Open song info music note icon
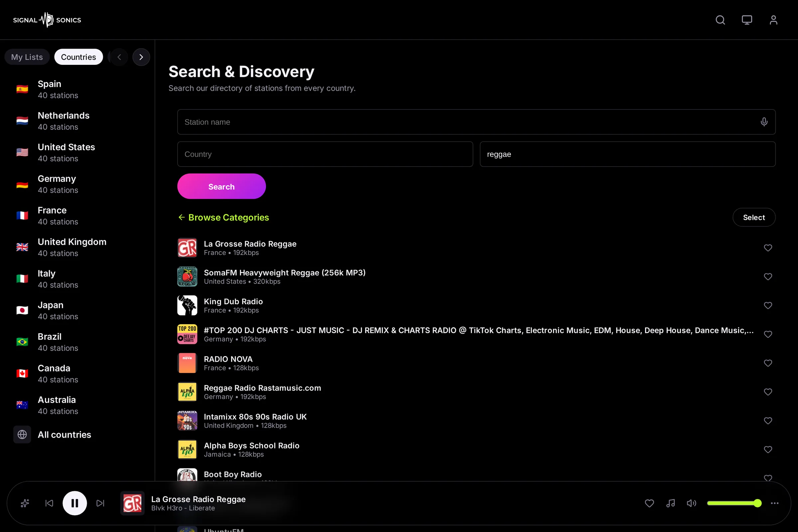The height and width of the screenshot is (532, 798). pyautogui.click(x=670, y=503)
